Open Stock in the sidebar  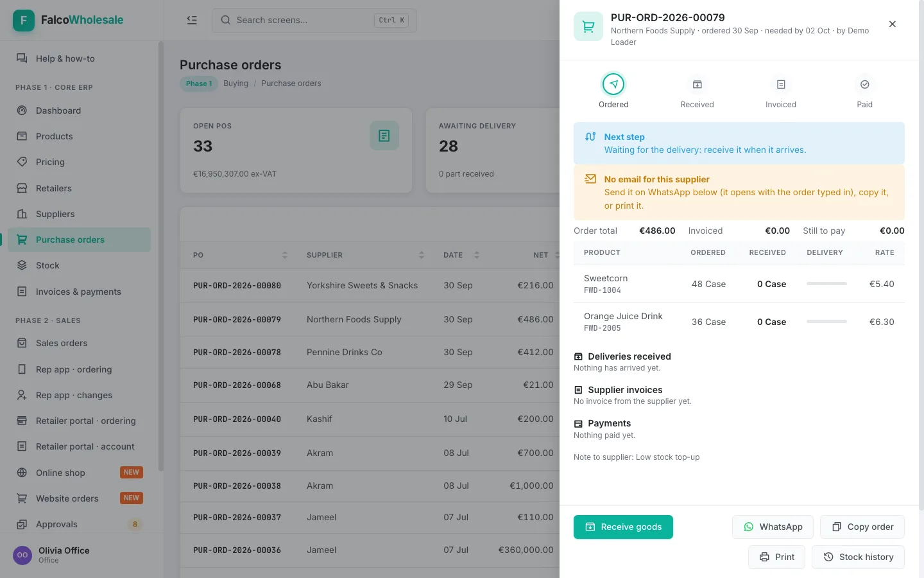80,265
